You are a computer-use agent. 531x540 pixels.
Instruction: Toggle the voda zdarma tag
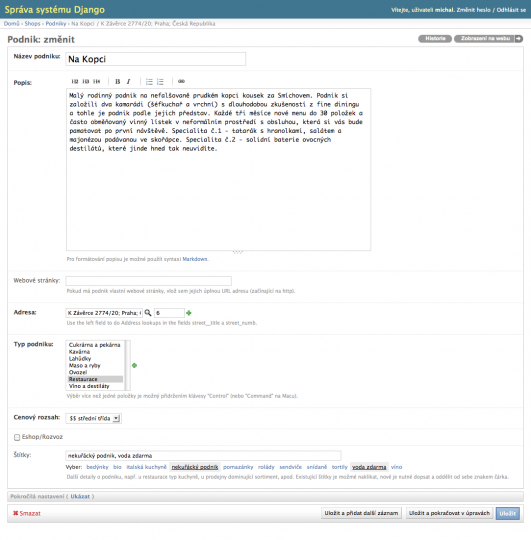369,467
